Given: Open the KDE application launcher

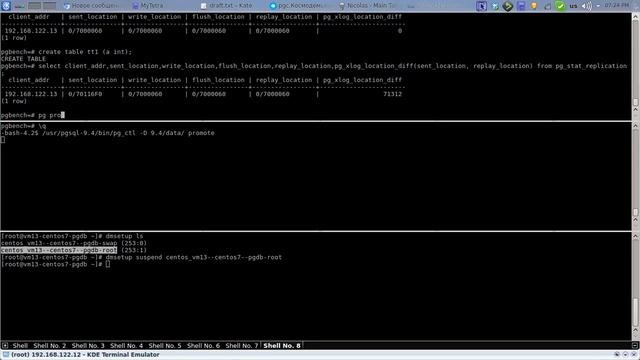Looking at the screenshot, I should click(x=6, y=5).
